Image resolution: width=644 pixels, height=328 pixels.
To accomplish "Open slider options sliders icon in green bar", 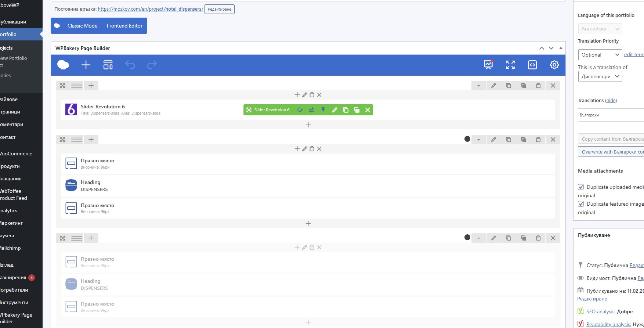I will pos(311,110).
